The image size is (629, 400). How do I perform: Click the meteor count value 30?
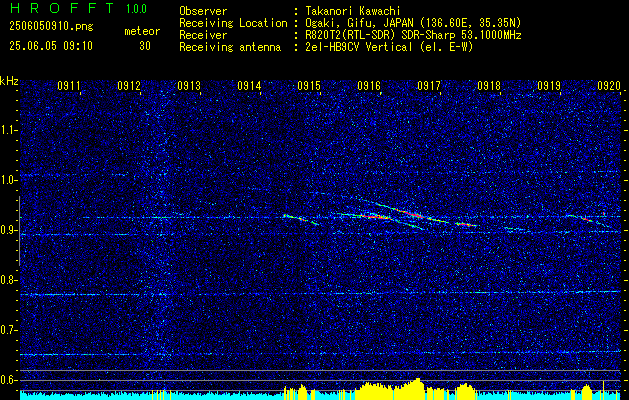[145, 46]
